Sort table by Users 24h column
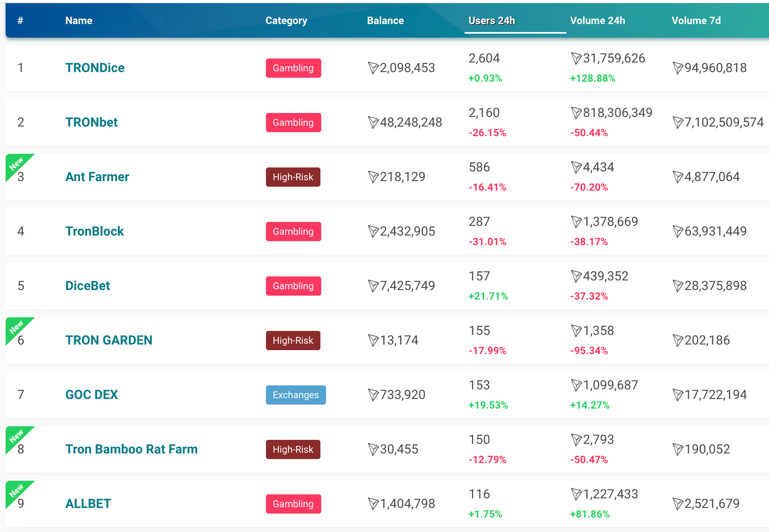The width and height of the screenshot is (769, 532). click(x=491, y=20)
